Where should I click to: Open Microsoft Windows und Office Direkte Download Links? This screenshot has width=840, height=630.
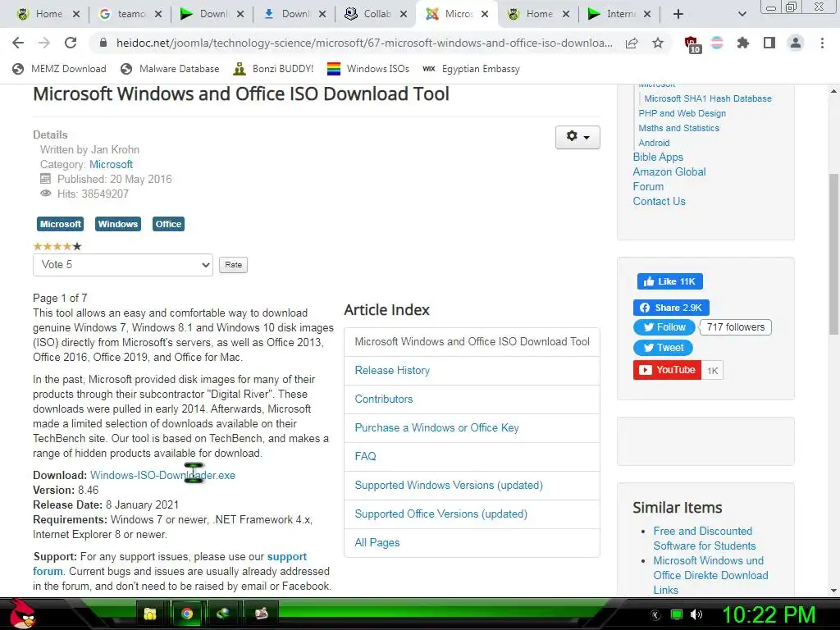point(710,575)
